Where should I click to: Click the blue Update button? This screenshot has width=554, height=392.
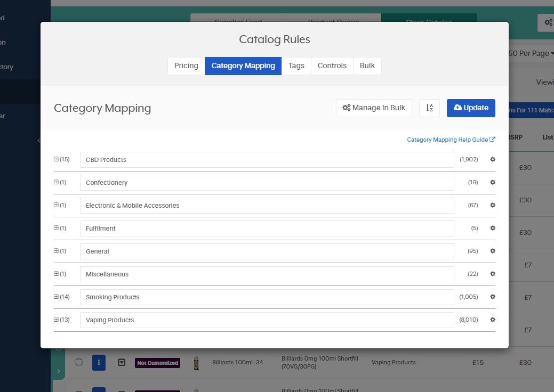[471, 108]
